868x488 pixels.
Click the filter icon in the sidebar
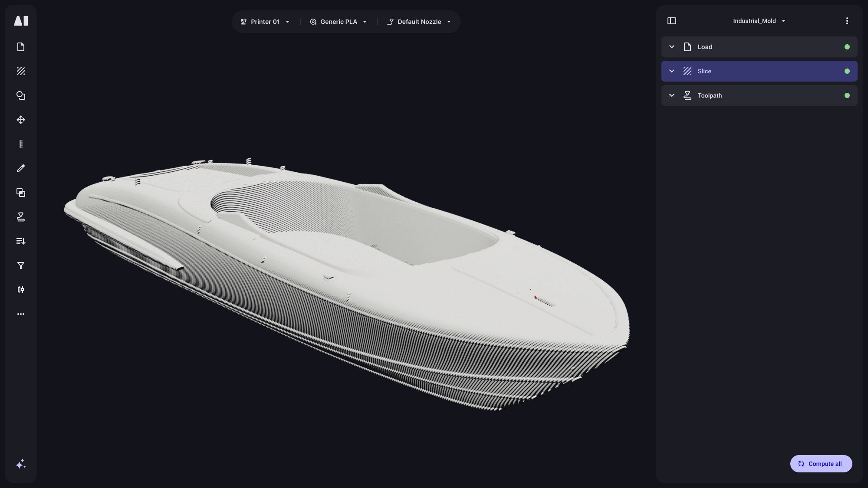click(x=21, y=265)
